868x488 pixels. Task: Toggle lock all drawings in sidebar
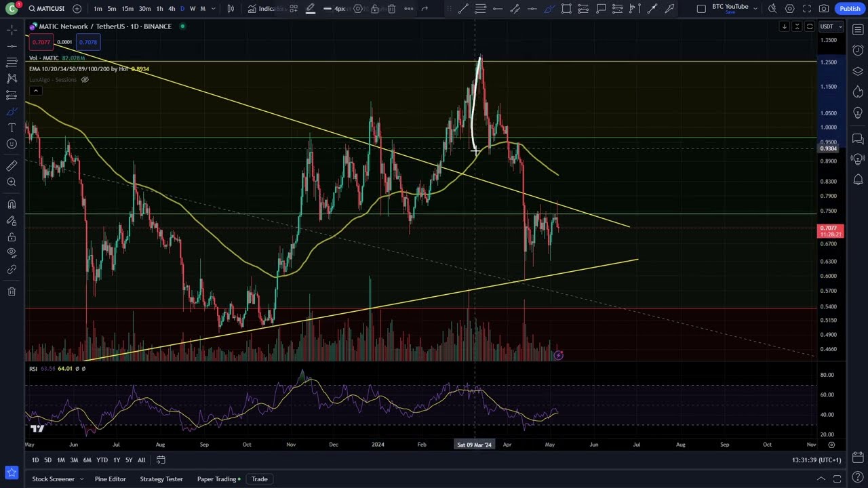point(12,237)
